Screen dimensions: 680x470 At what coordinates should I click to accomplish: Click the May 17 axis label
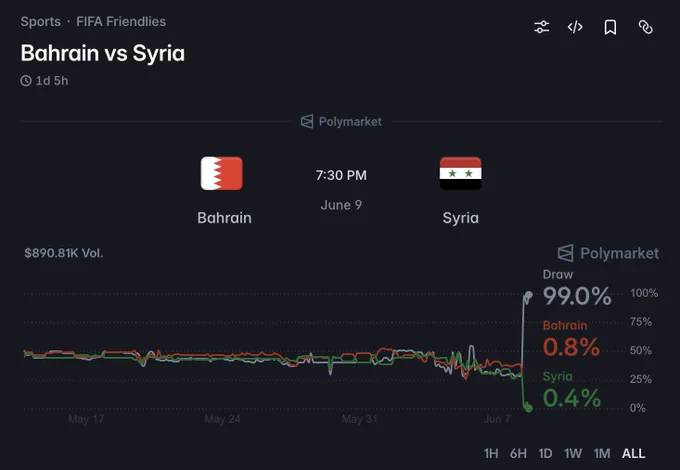86,419
